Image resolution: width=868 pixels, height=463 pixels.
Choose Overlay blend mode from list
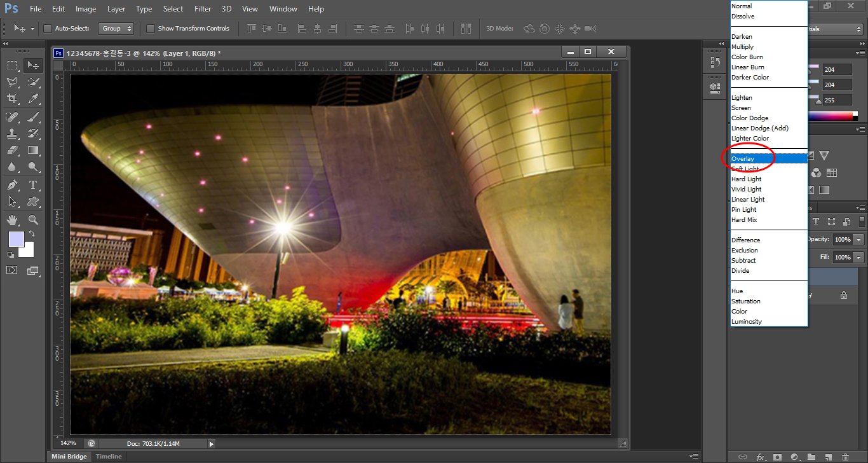pyautogui.click(x=743, y=158)
